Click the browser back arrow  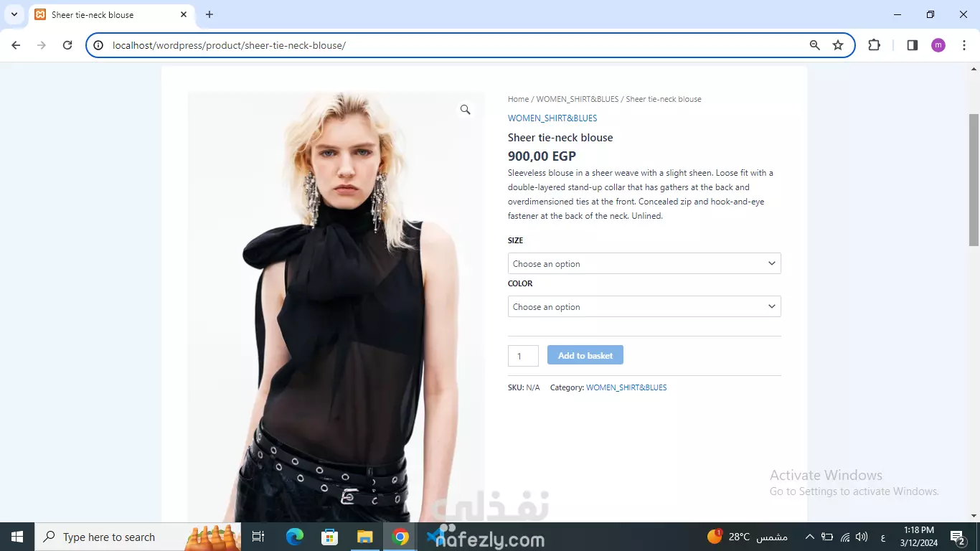[x=16, y=45]
